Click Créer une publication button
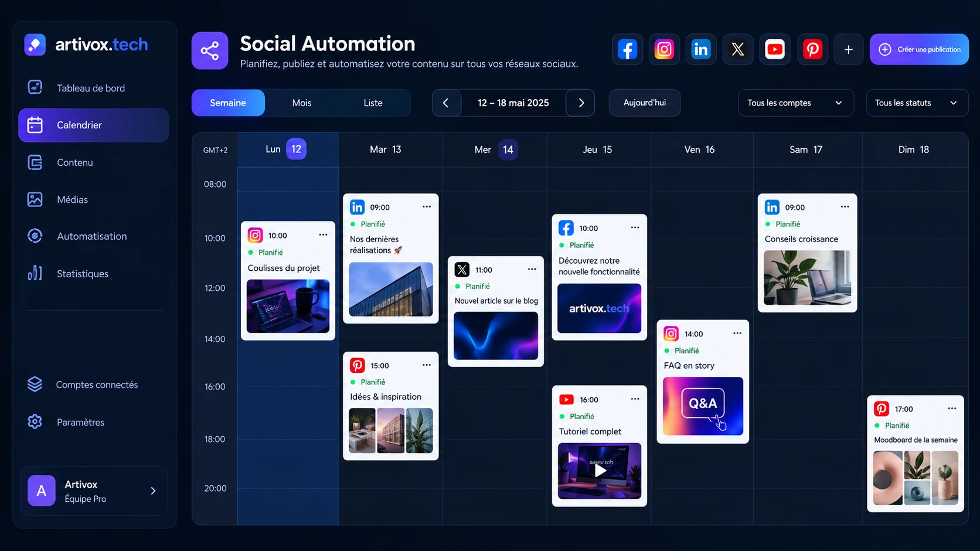980x551 pixels. click(x=919, y=49)
